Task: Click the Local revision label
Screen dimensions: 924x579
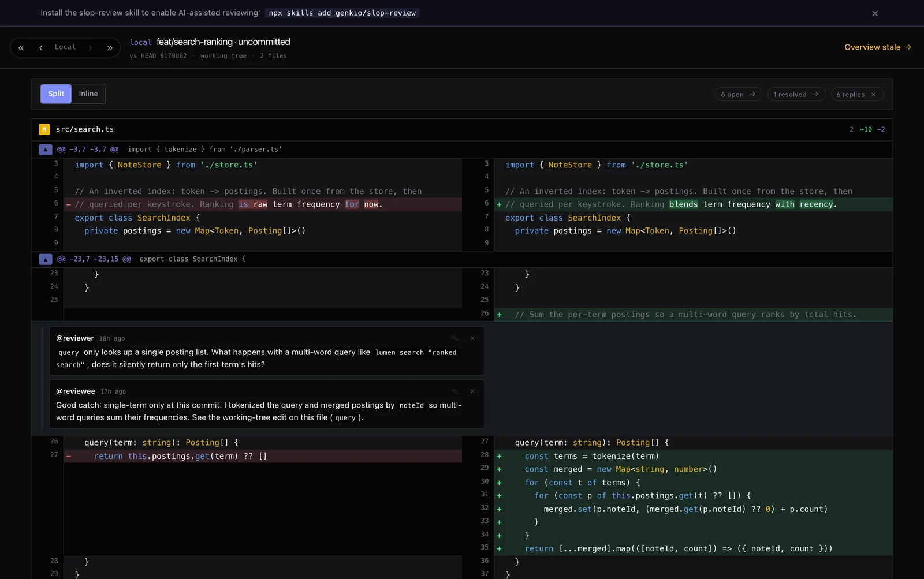Action: 65,47
